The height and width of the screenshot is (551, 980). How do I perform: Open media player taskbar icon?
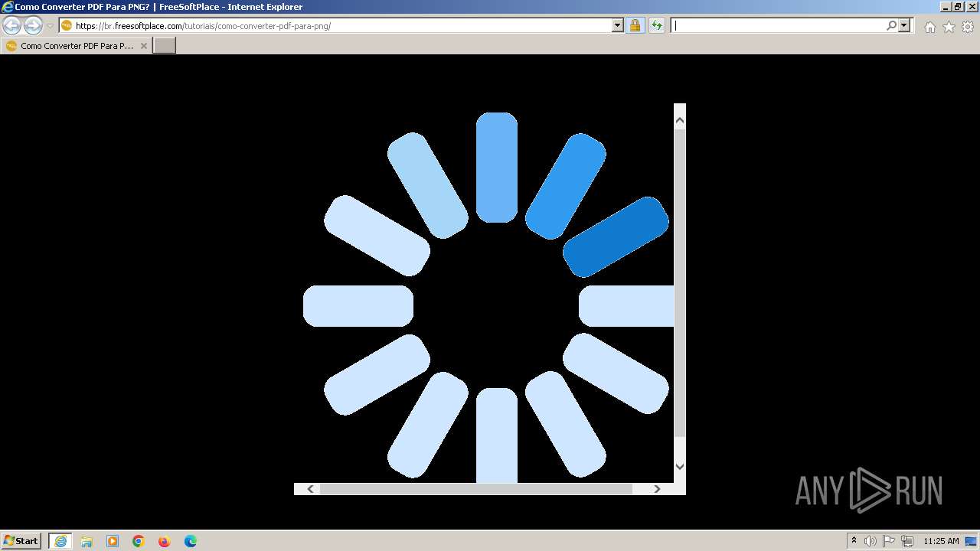pyautogui.click(x=113, y=541)
